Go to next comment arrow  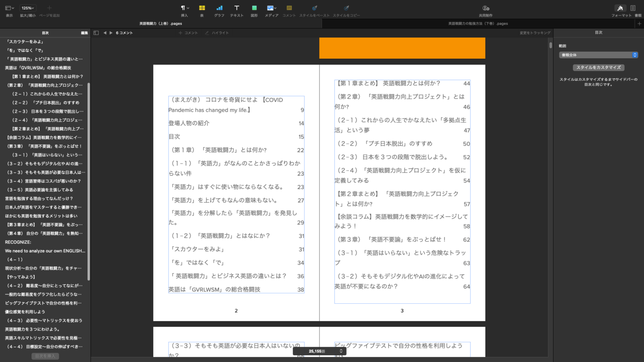pyautogui.click(x=111, y=33)
